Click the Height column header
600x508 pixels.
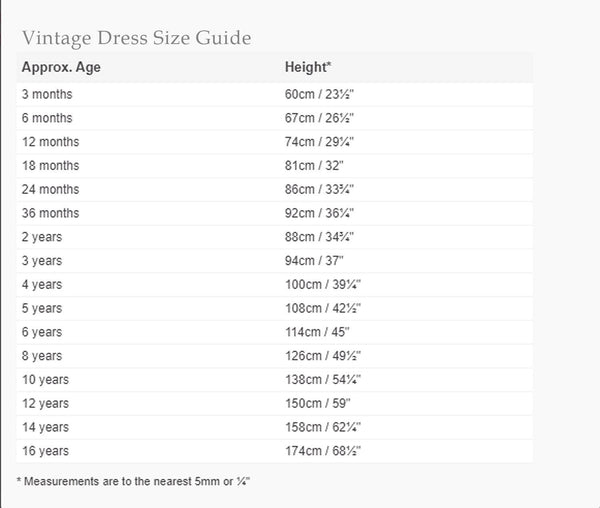click(308, 68)
